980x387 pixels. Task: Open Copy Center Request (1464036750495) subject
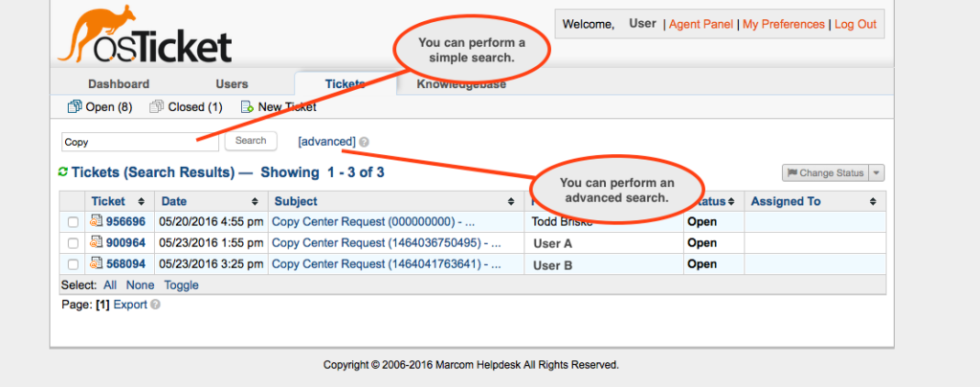[387, 243]
